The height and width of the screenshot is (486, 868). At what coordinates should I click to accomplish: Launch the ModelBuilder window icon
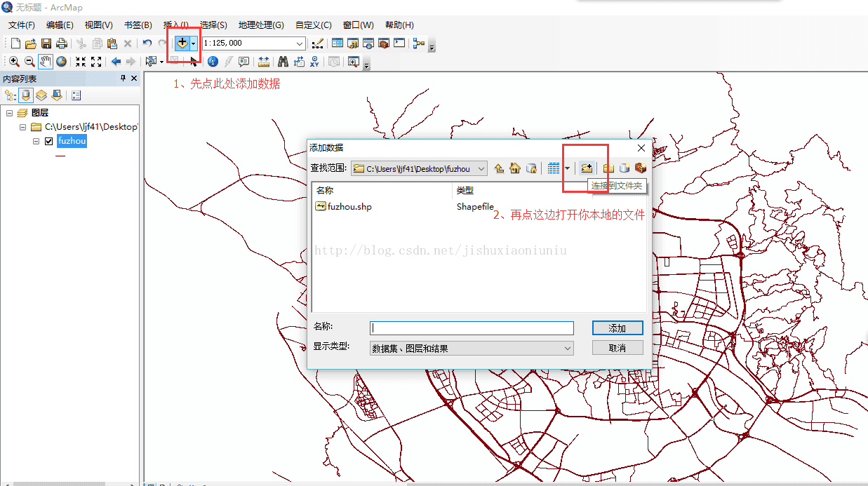pos(419,43)
